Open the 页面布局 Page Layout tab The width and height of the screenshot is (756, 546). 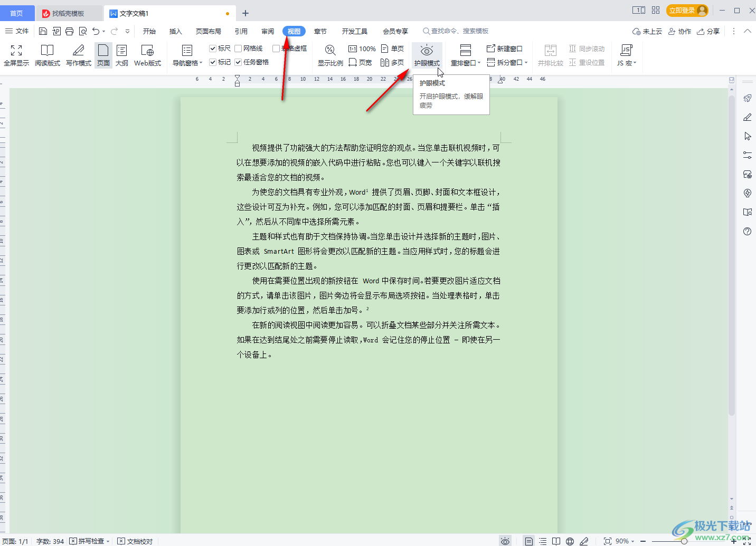(x=209, y=31)
